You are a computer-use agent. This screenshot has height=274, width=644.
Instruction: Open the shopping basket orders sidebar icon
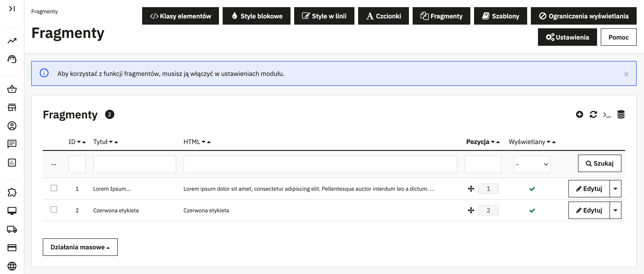[x=12, y=89]
